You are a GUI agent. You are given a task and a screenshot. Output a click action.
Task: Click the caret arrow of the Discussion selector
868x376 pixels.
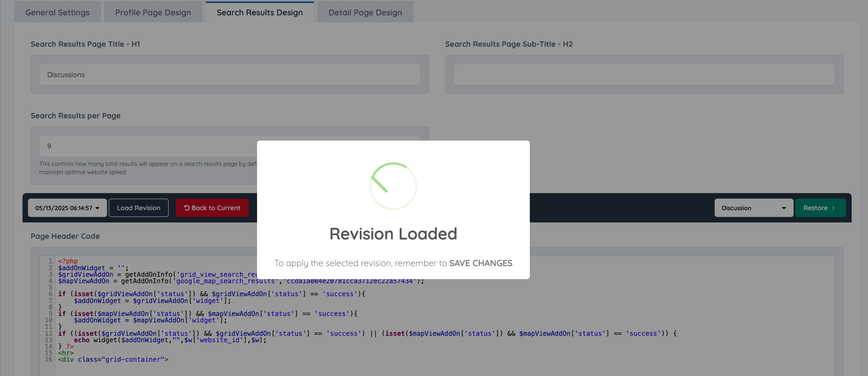784,208
